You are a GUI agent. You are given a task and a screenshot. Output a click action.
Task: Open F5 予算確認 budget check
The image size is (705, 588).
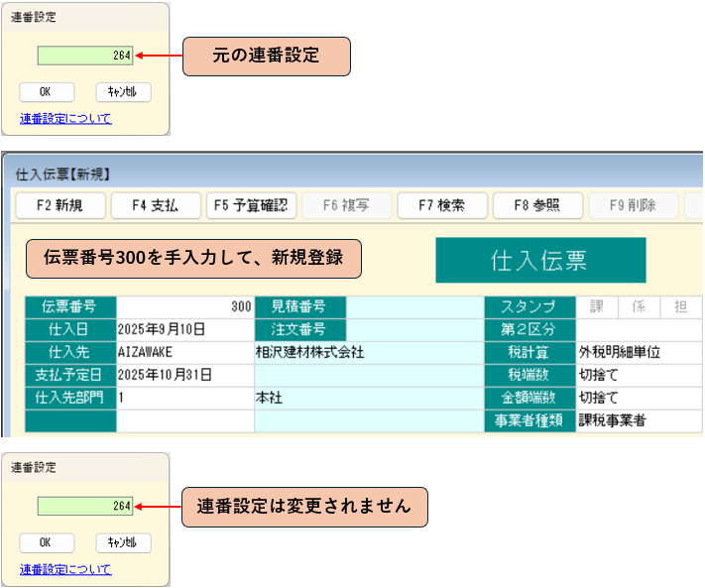point(252,205)
